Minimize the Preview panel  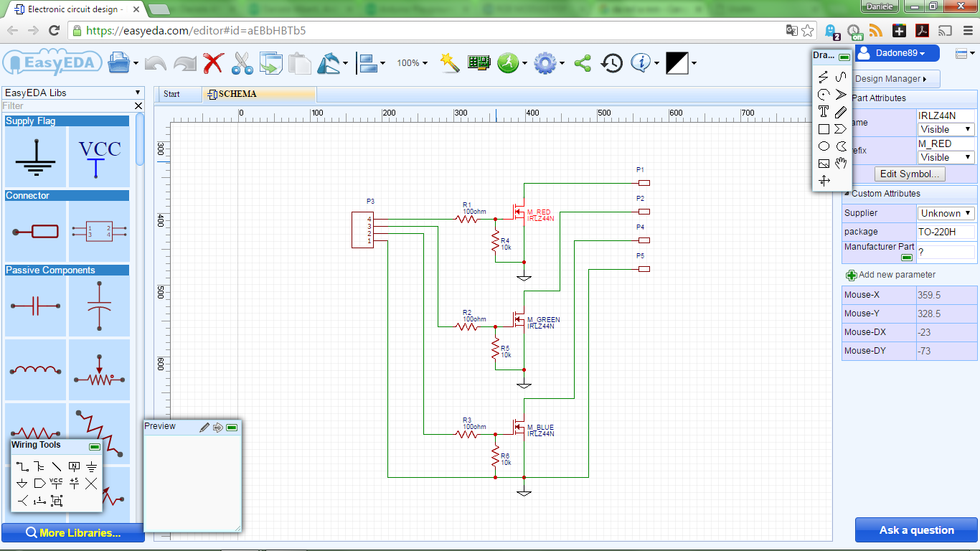click(232, 428)
